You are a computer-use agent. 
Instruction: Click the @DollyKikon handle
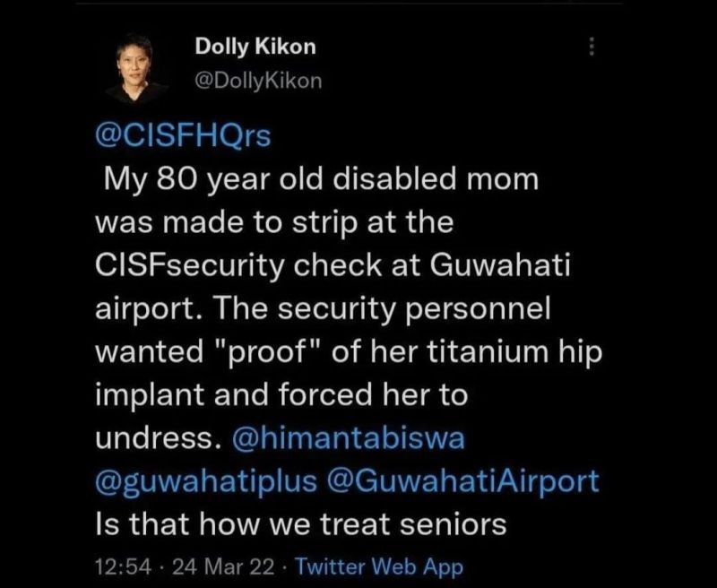(x=256, y=81)
